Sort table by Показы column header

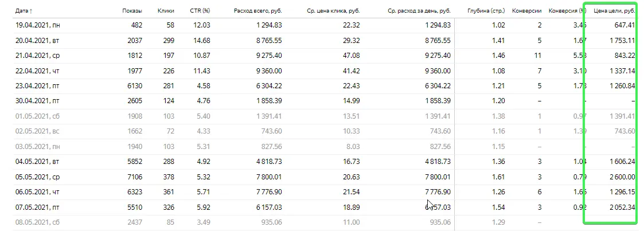click(x=132, y=11)
